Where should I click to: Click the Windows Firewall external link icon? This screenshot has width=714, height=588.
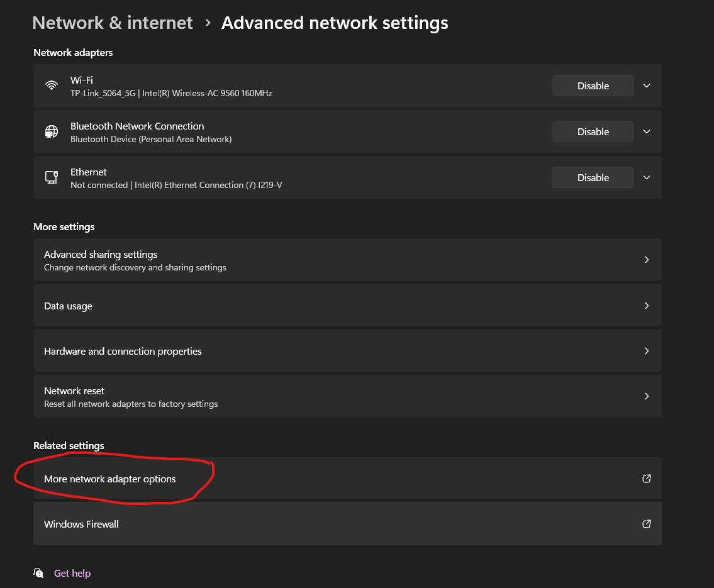[x=646, y=524]
